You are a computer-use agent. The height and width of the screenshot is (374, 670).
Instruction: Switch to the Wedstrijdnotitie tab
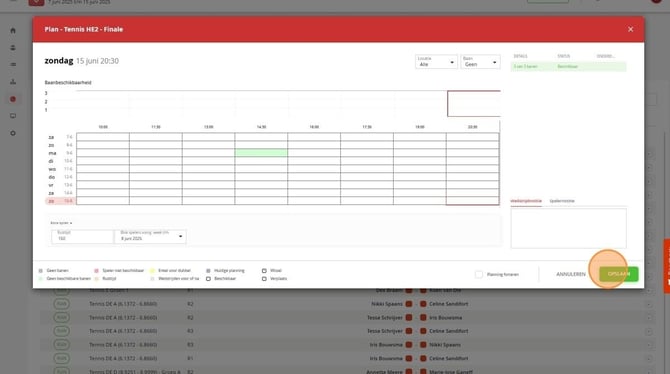coord(526,201)
